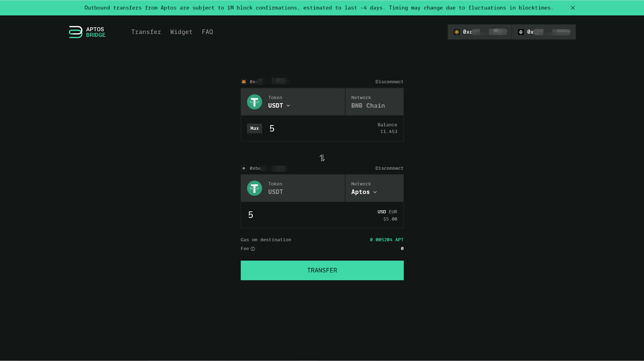
Task: Open the Transfer page
Action: 146,32
